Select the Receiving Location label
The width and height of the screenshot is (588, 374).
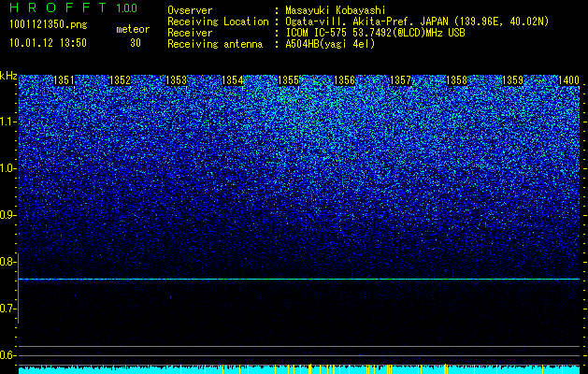[x=218, y=22]
